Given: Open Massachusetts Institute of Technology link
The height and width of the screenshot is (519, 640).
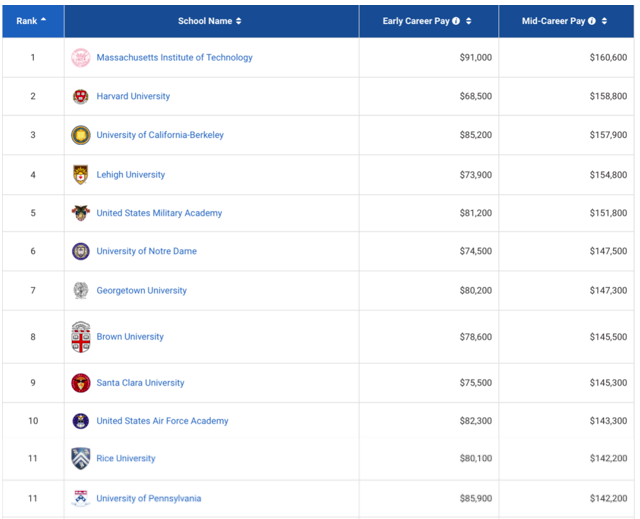Looking at the screenshot, I should (174, 58).
